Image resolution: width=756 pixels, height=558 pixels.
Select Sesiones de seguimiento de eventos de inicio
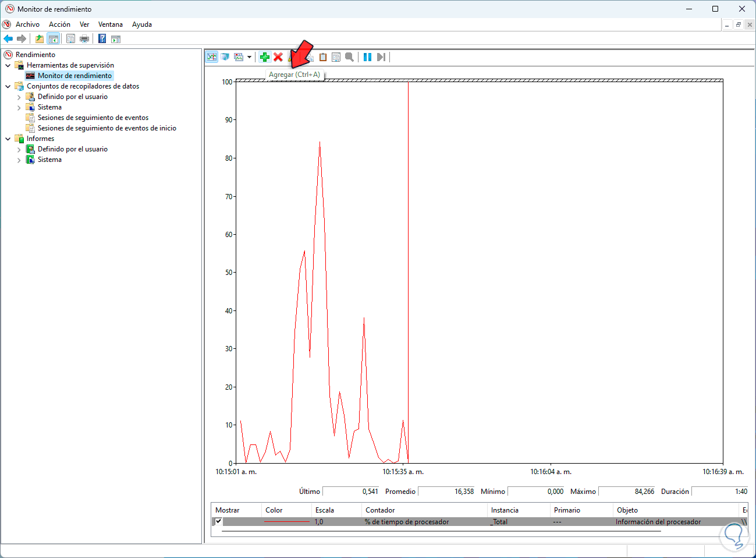pos(107,128)
